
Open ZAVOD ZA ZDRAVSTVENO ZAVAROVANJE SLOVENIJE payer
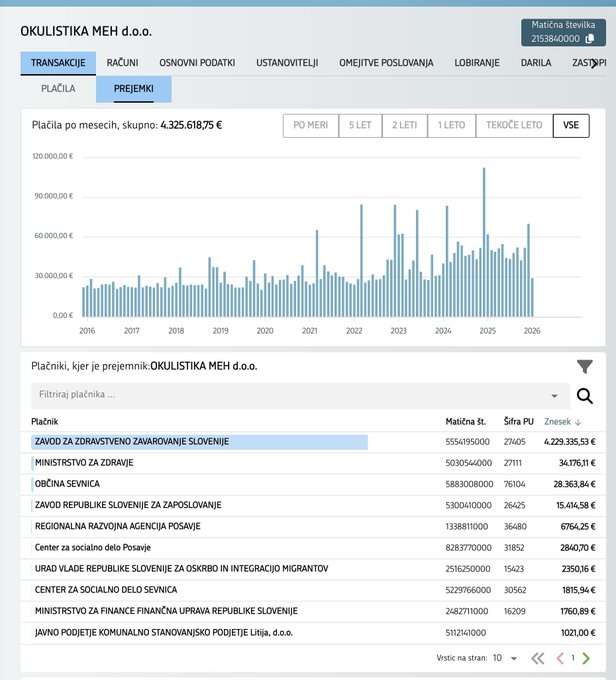tap(132, 441)
